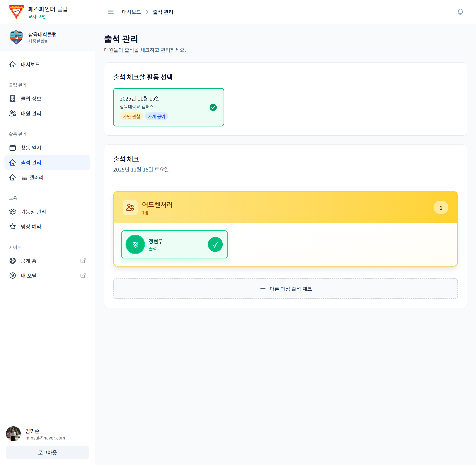This screenshot has height=465, width=476.
Task: Open 활동 일지 via its calendar icon
Action: [13, 147]
